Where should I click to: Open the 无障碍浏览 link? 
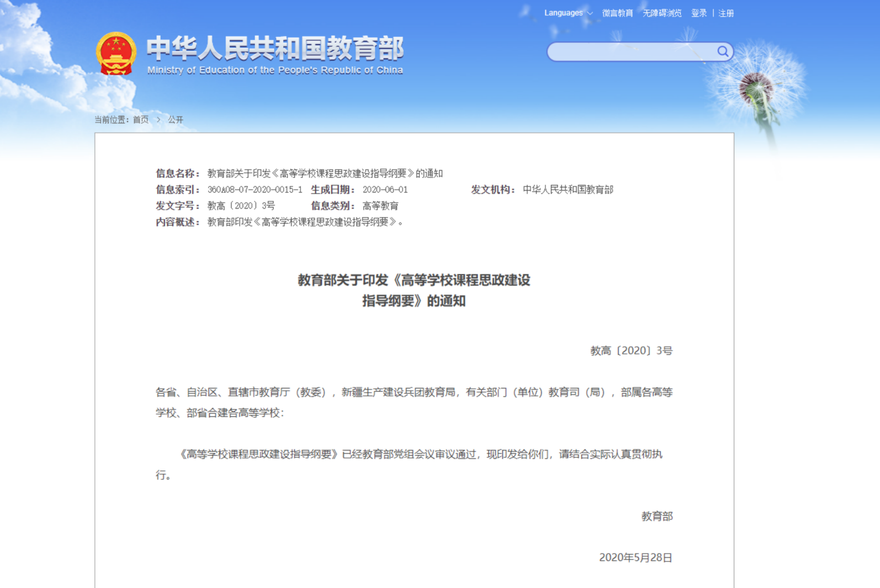click(662, 13)
